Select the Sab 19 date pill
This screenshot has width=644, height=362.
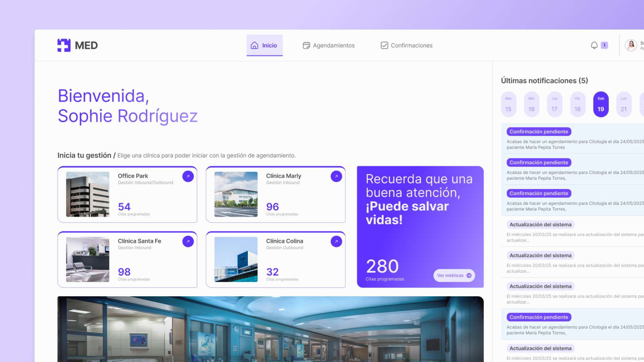click(600, 104)
